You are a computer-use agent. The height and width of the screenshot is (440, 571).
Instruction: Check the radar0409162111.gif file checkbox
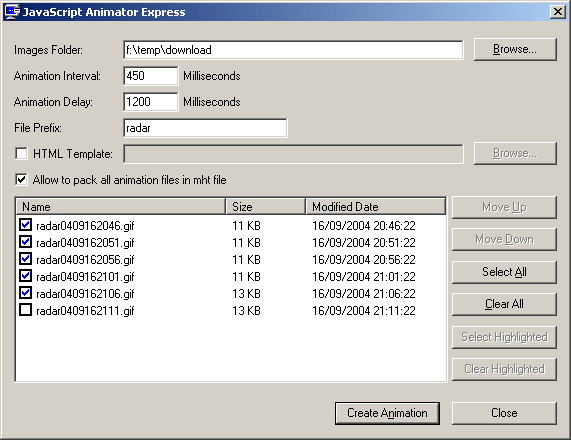(25, 310)
